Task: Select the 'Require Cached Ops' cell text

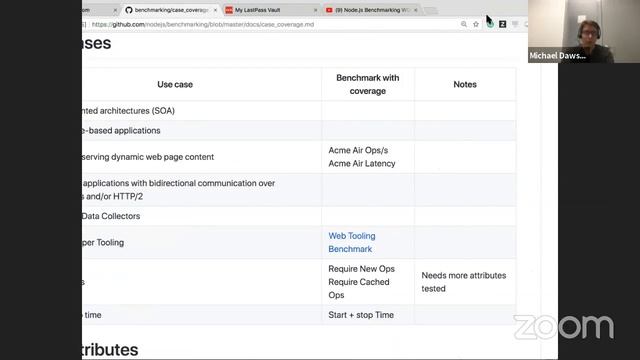Action: [359, 289]
